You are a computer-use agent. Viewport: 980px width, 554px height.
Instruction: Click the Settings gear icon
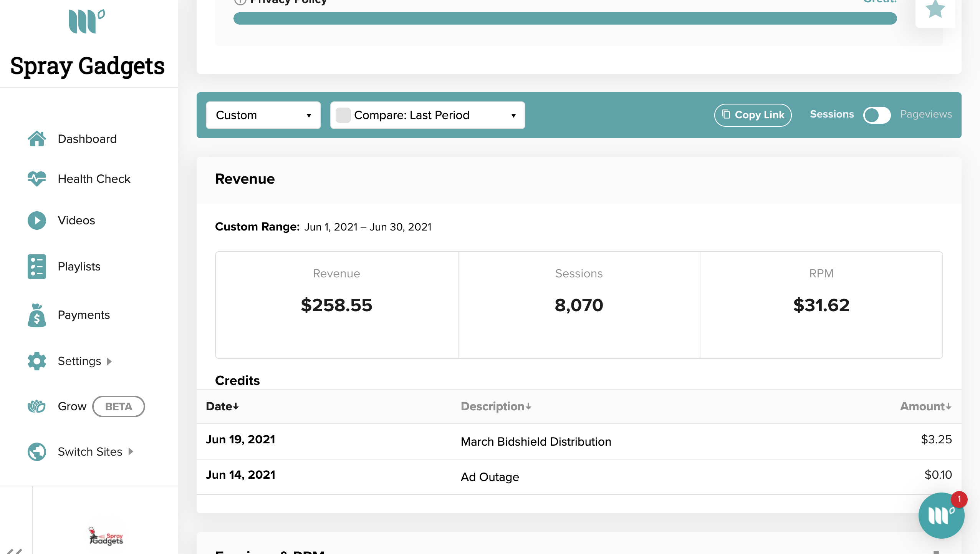(36, 361)
